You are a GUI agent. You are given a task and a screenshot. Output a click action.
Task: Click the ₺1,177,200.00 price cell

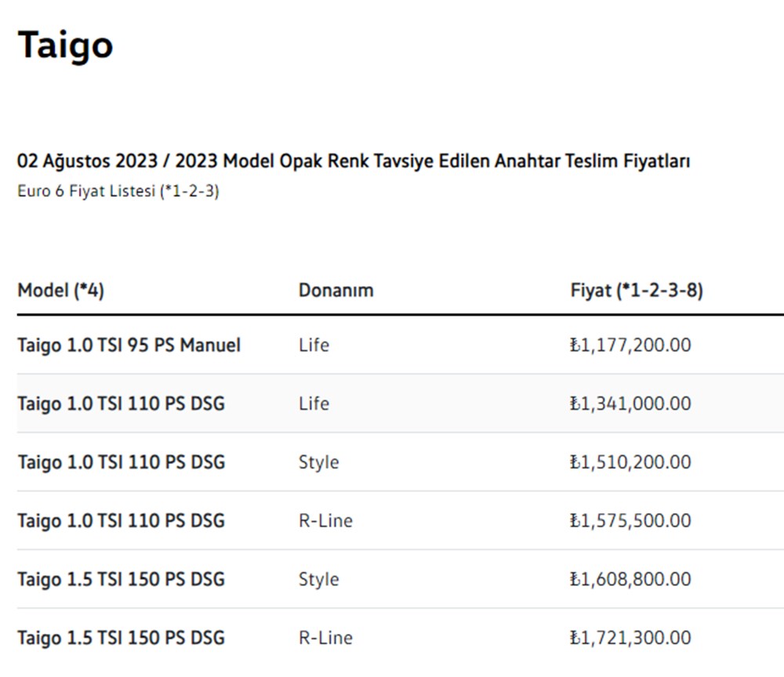pos(630,345)
